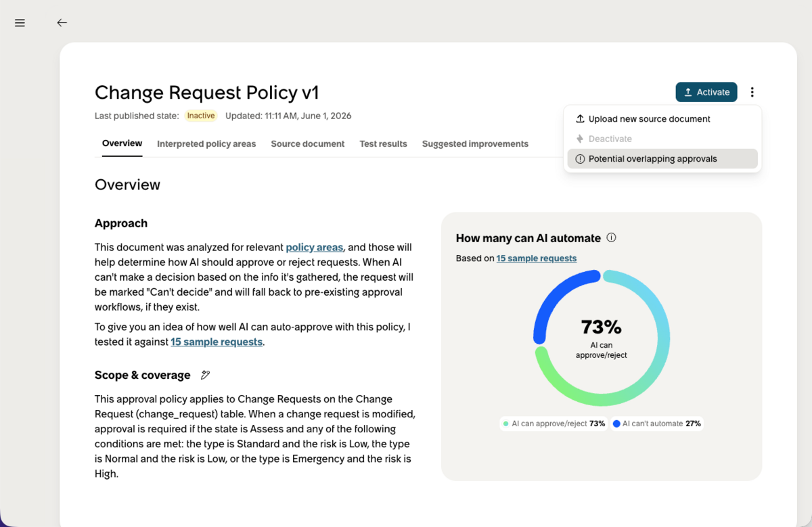Click the Last published state label
The image size is (812, 527).
[137, 116]
